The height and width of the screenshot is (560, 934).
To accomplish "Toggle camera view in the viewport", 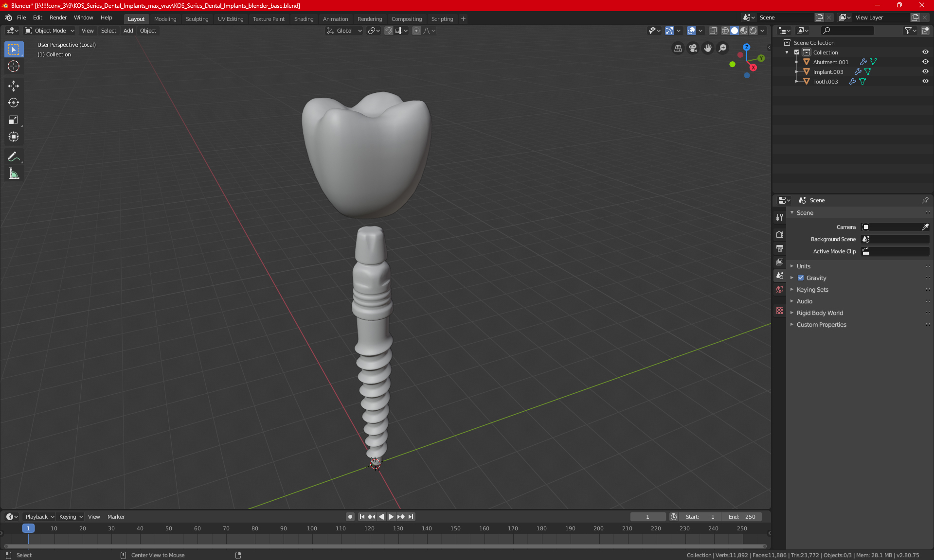I will point(693,48).
